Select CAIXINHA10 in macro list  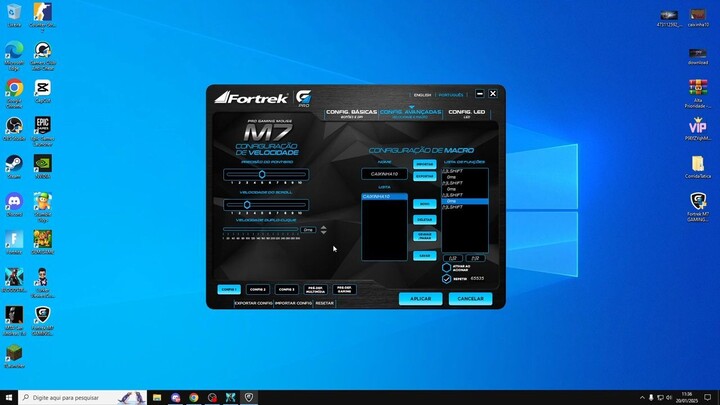point(384,197)
